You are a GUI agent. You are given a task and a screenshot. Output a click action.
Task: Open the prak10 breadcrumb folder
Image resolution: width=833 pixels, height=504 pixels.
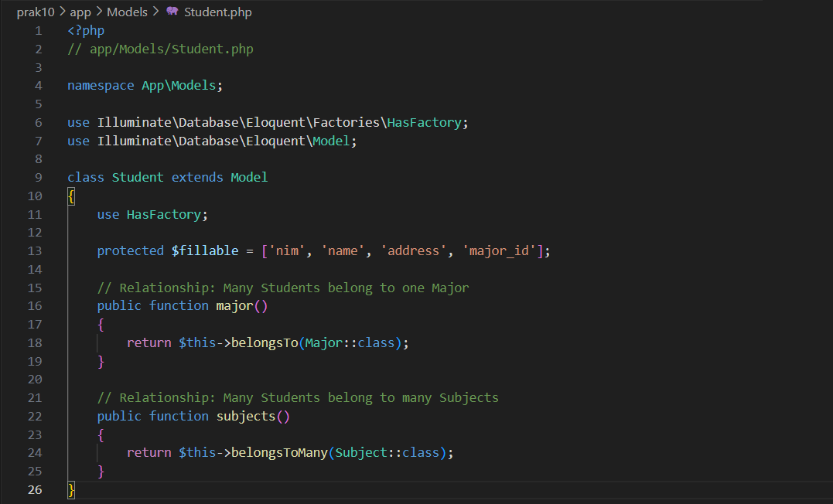coord(36,12)
